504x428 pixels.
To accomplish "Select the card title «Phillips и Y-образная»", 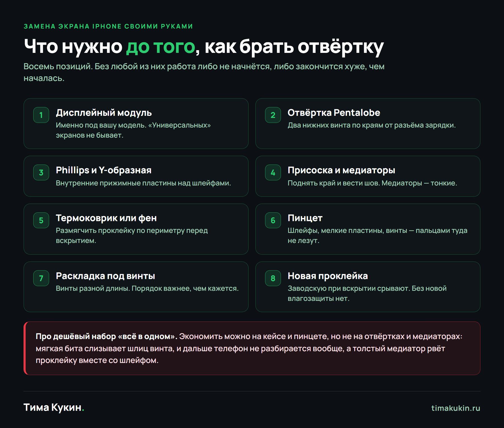I will coord(104,170).
